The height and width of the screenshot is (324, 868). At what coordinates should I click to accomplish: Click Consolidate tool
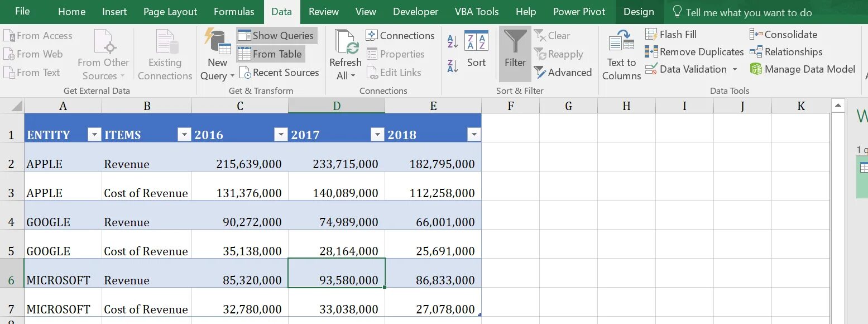[x=783, y=34]
